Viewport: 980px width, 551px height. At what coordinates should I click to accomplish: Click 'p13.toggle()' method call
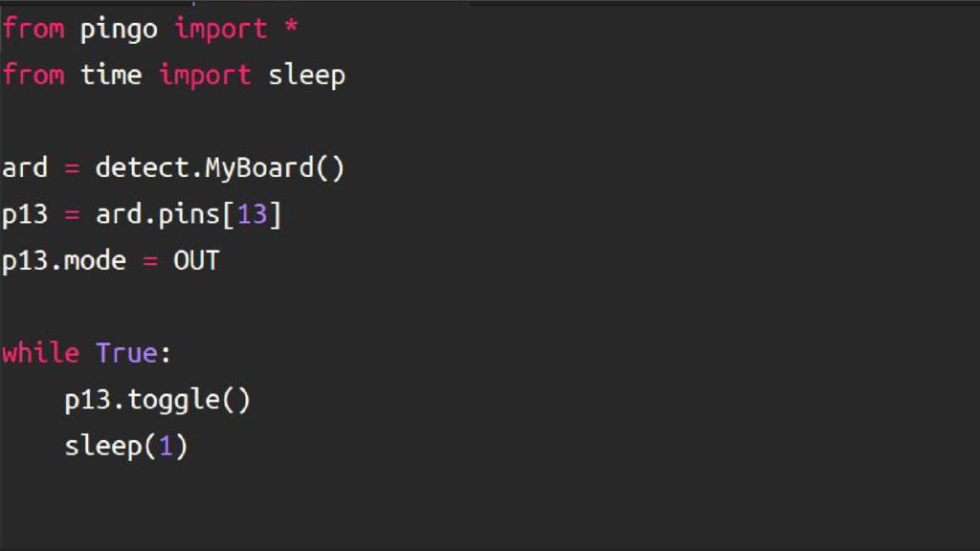click(x=158, y=401)
